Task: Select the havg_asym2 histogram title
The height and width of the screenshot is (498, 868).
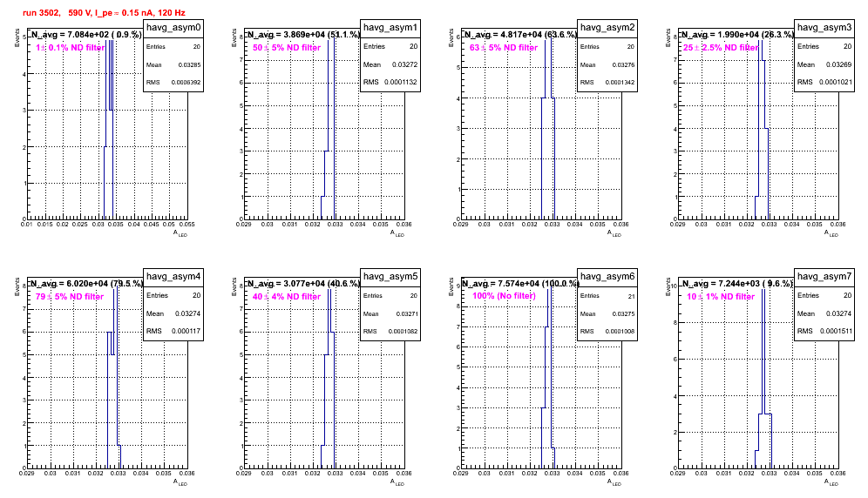Action: [607, 28]
